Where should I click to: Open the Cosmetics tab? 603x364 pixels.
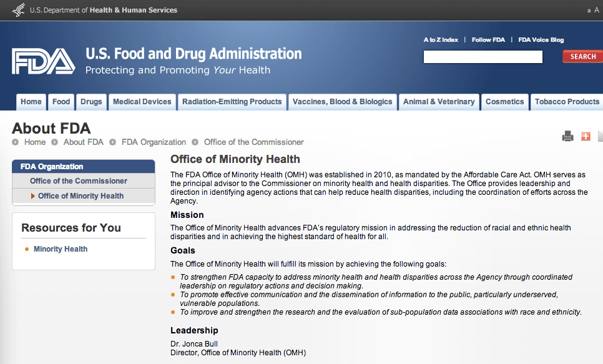504,102
